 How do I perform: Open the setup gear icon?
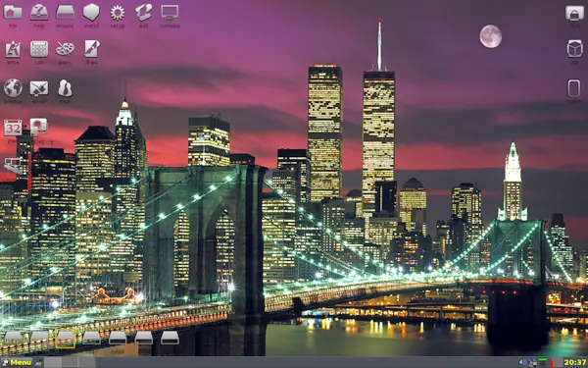118,13
